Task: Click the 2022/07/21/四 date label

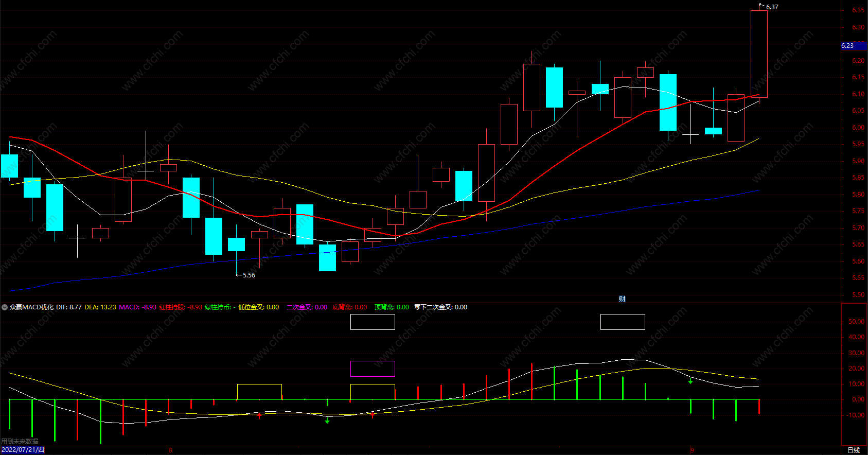Action: click(x=23, y=450)
